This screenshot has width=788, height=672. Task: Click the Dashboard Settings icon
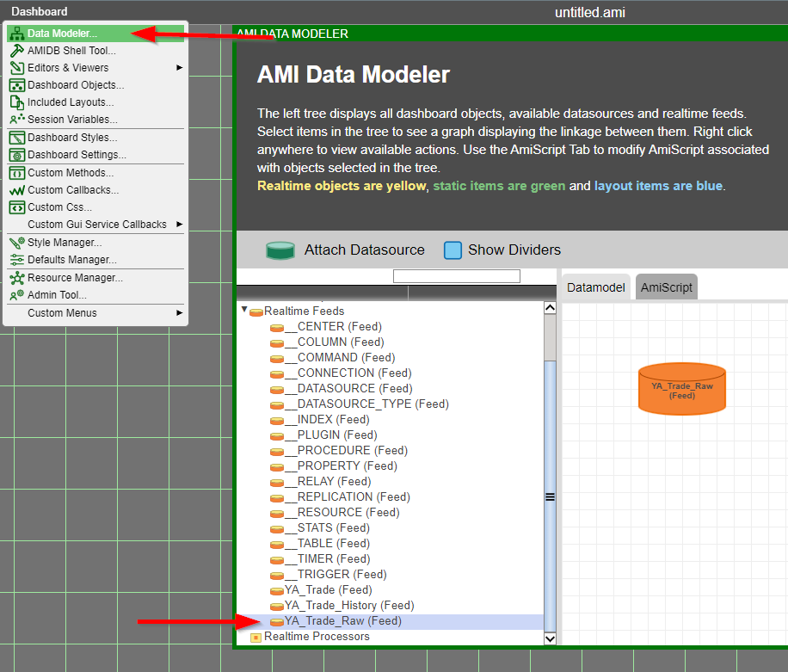(17, 155)
